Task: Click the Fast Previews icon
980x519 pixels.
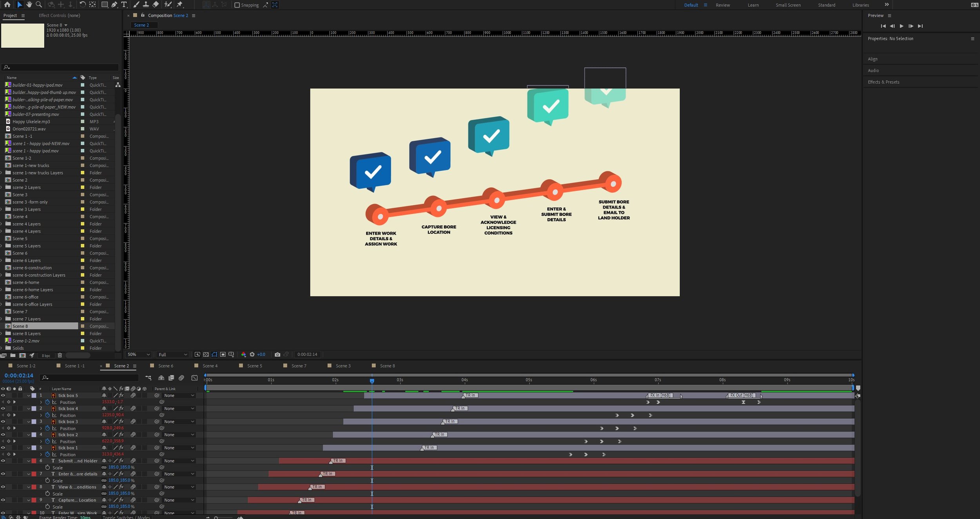Action: [197, 354]
